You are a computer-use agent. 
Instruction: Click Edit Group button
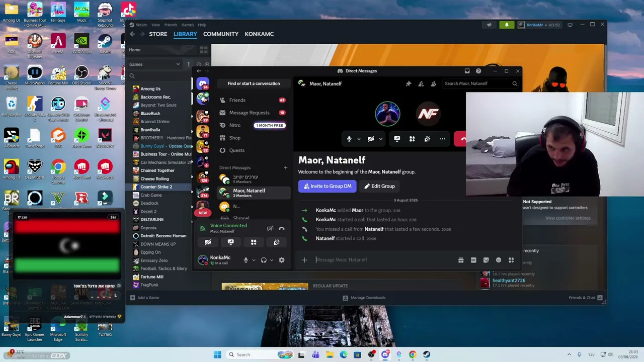(379, 186)
